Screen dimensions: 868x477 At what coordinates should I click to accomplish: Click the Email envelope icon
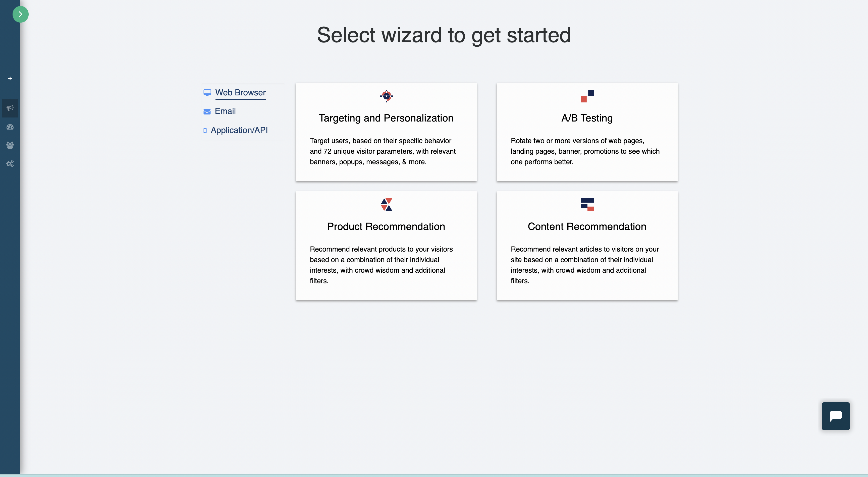[207, 111]
